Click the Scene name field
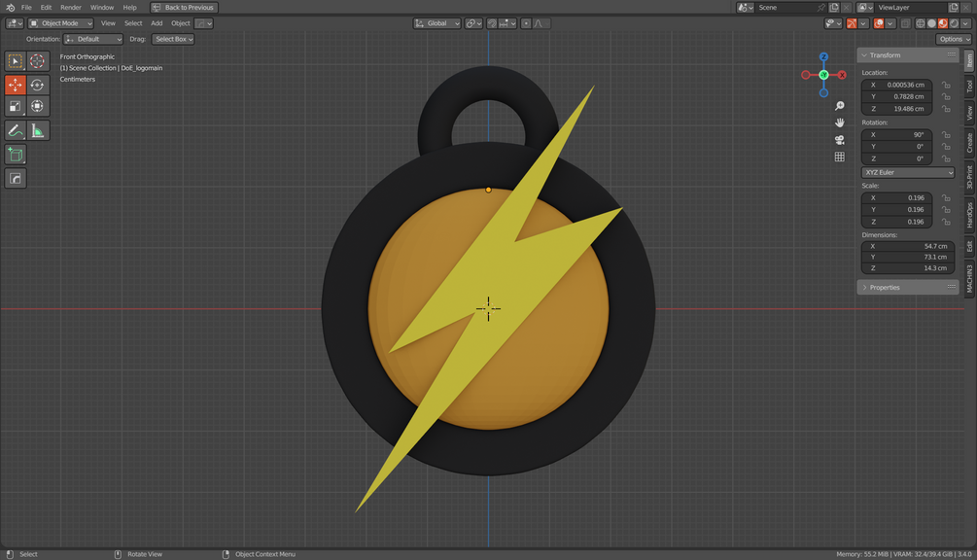The width and height of the screenshot is (977, 560). (x=785, y=8)
